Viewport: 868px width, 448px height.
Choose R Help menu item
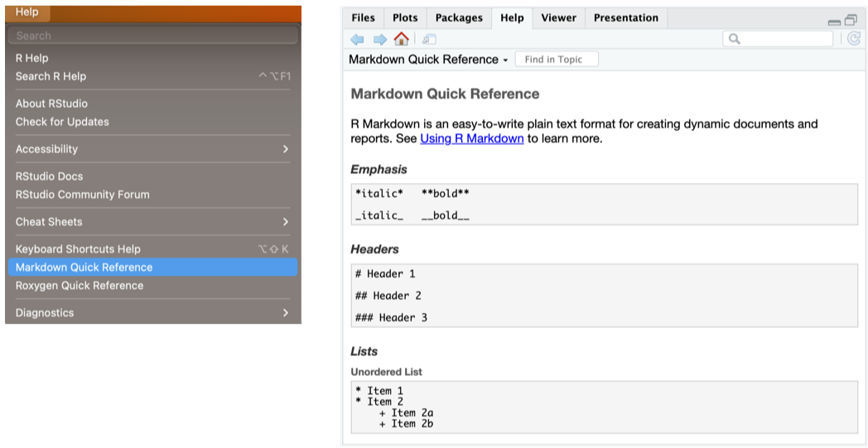click(152, 58)
